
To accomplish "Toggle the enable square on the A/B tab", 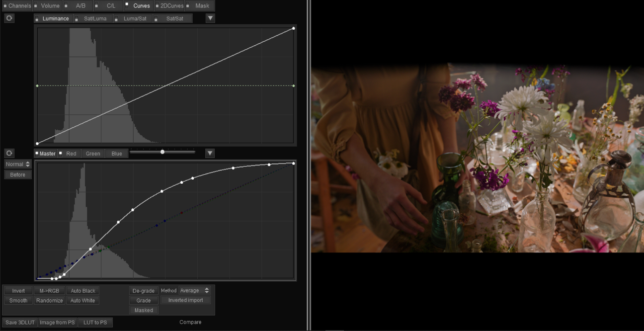I will pos(67,6).
